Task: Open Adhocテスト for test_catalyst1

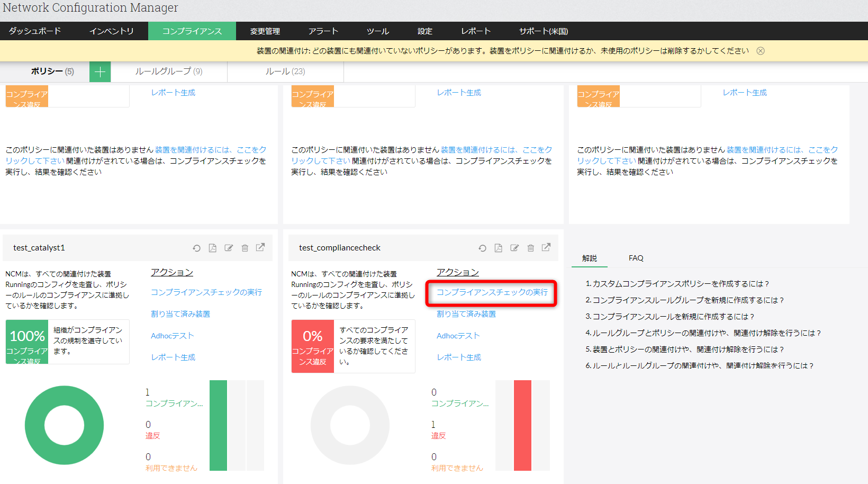Action: point(173,336)
